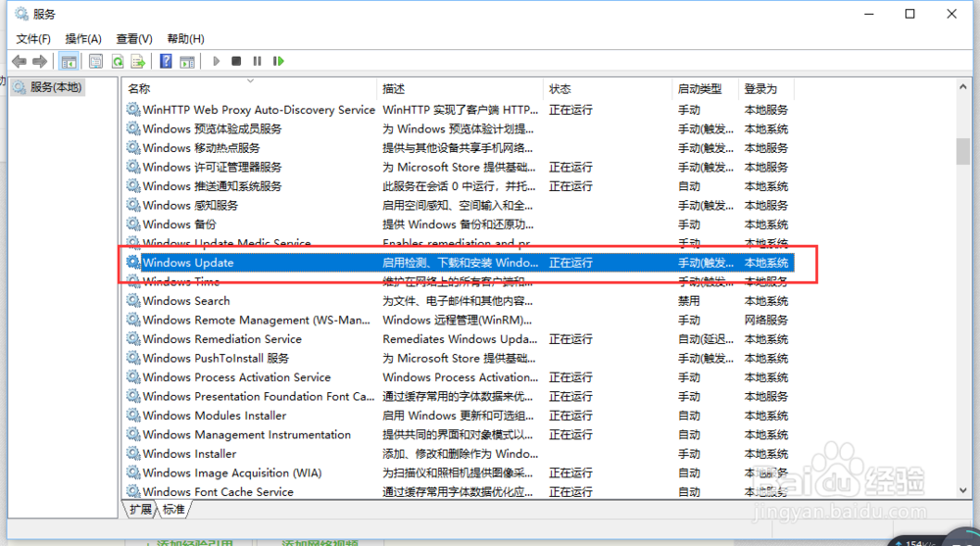This screenshot has width=980, height=546.
Task: Sort by the 启动类型 column header
Action: pyautogui.click(x=707, y=89)
